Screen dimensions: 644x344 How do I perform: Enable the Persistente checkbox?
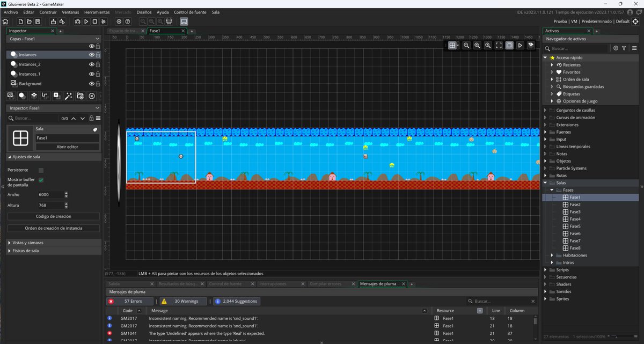(41, 170)
